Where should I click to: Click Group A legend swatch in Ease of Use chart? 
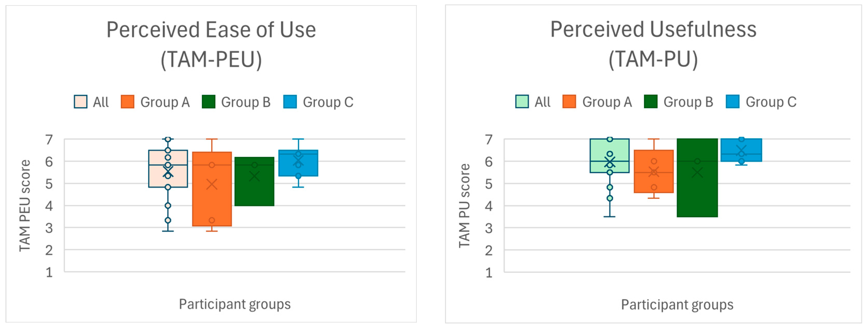point(127,101)
